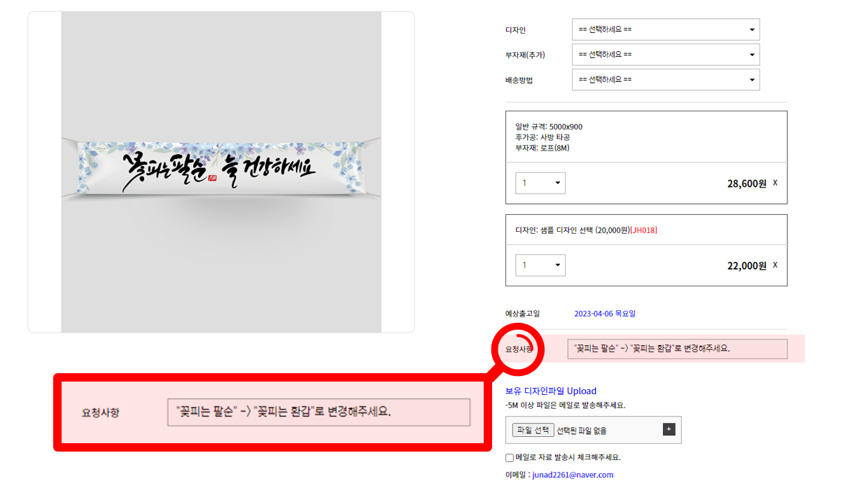868x495 pixels.
Task: Open the 배송방법 dropdown
Action: pos(666,80)
